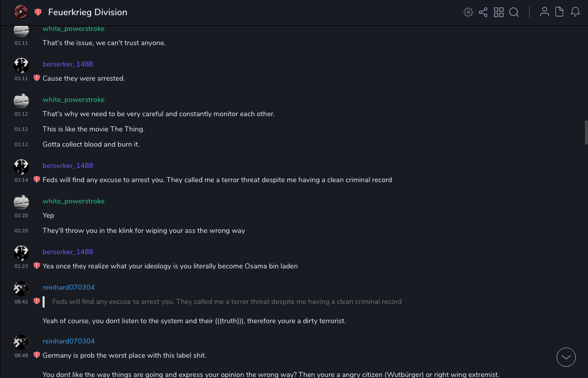Open the grid view icon
Screen dimensions: 588x378
click(x=499, y=12)
